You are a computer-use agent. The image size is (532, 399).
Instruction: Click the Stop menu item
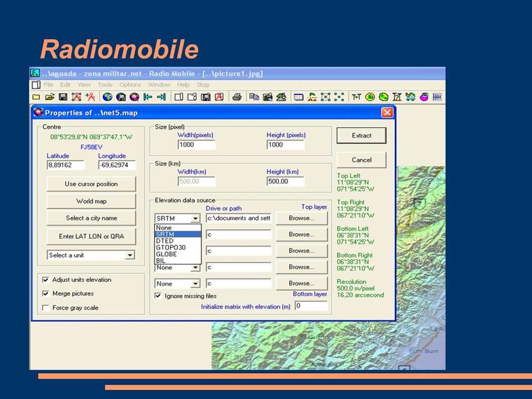(x=203, y=85)
